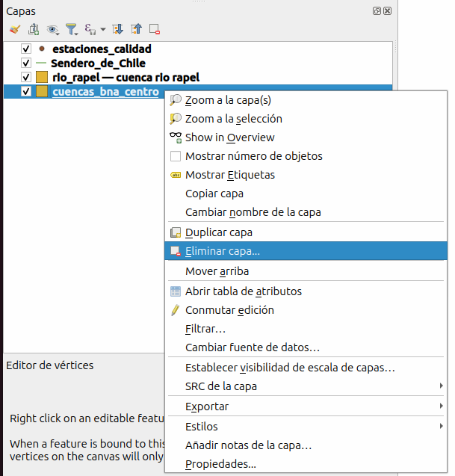Open the filter legend funnel dropdown

[72, 30]
